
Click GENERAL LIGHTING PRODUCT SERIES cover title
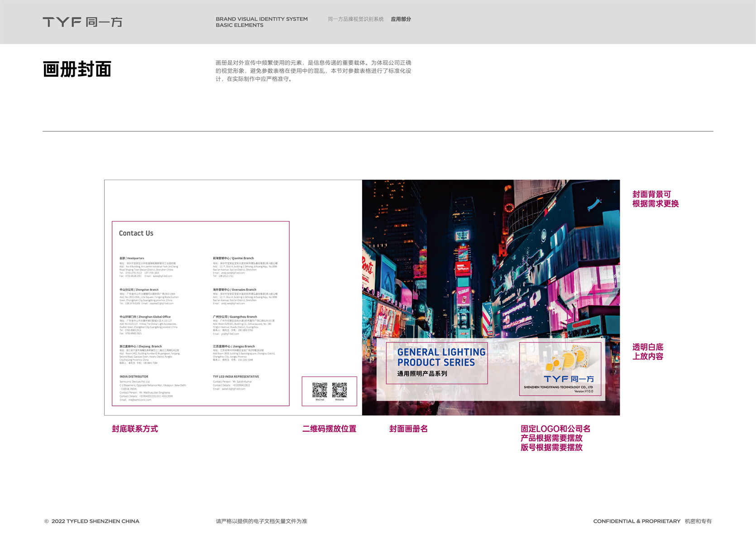click(x=441, y=357)
